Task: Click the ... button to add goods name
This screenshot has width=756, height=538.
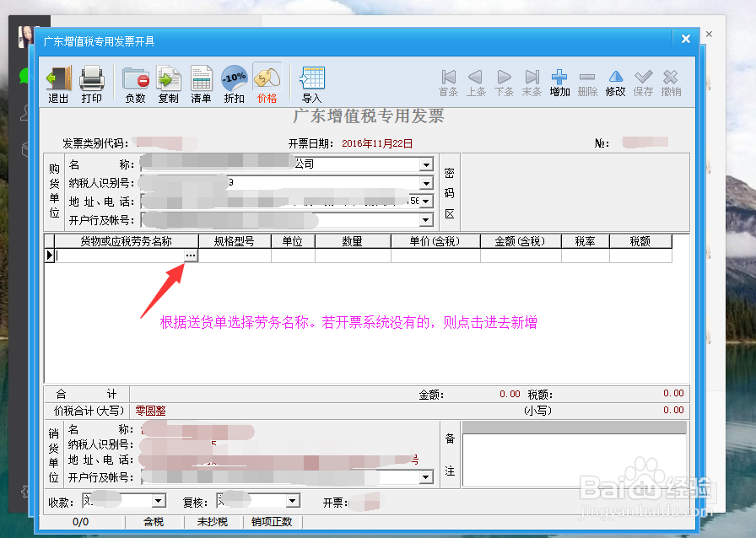Action: tap(191, 256)
